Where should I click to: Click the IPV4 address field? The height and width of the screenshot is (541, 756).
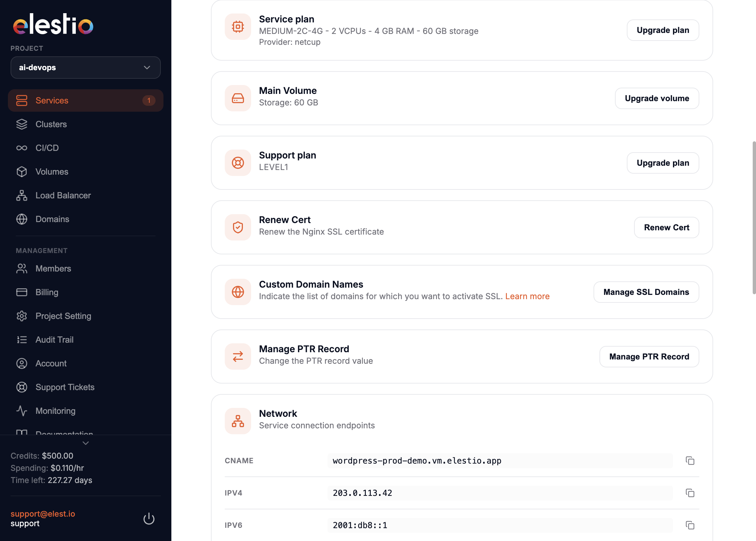click(x=500, y=493)
